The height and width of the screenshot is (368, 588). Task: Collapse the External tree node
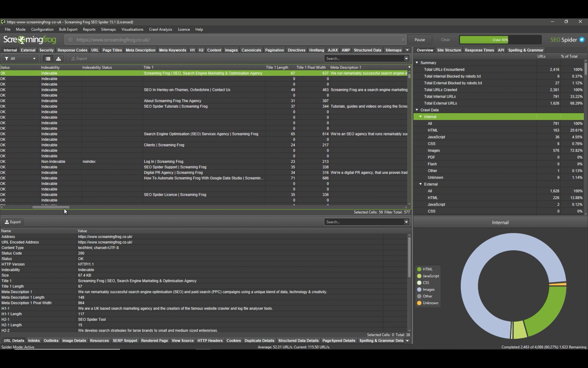click(421, 184)
